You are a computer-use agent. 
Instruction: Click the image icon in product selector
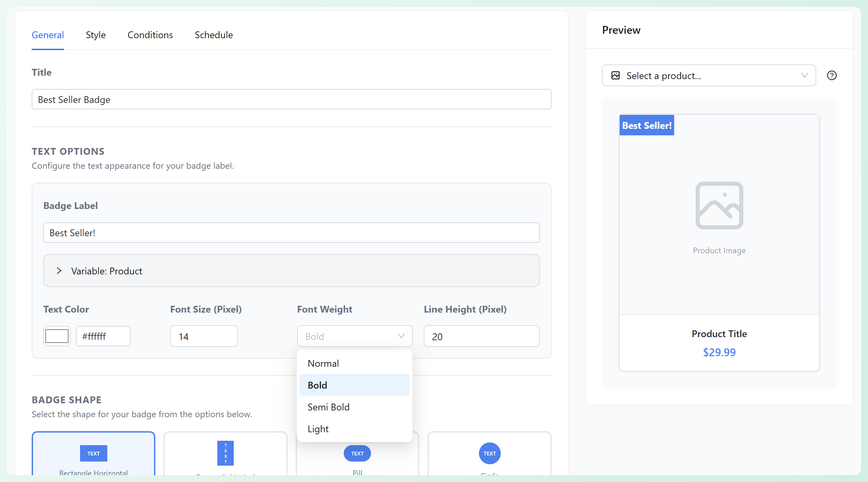(x=615, y=75)
